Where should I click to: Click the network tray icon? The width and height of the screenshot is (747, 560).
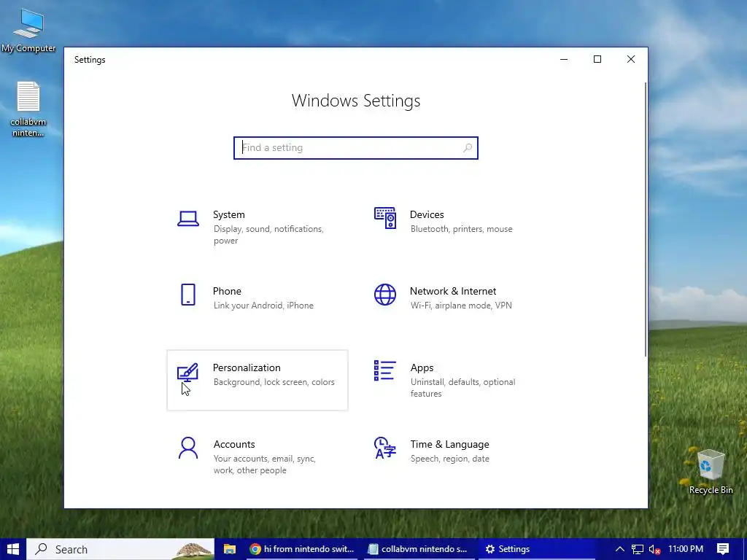pyautogui.click(x=638, y=550)
